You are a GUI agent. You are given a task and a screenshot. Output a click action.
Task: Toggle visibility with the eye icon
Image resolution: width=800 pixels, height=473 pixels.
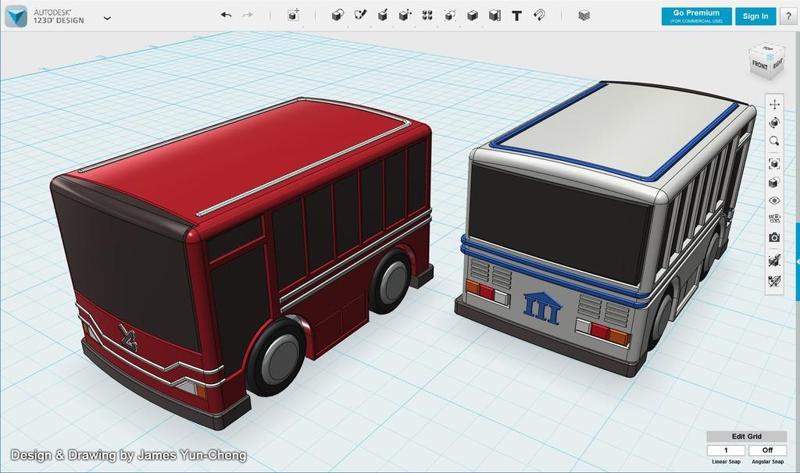pos(774,201)
